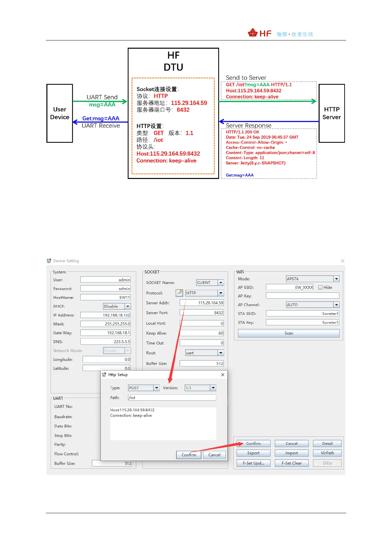Click the IP Address field
Screen dimensions: 392x554
106,315
